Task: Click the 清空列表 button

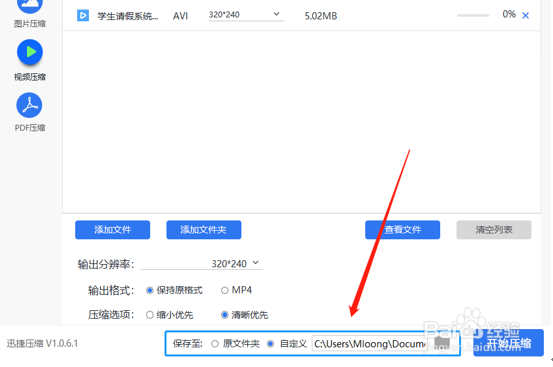Action: click(x=494, y=230)
